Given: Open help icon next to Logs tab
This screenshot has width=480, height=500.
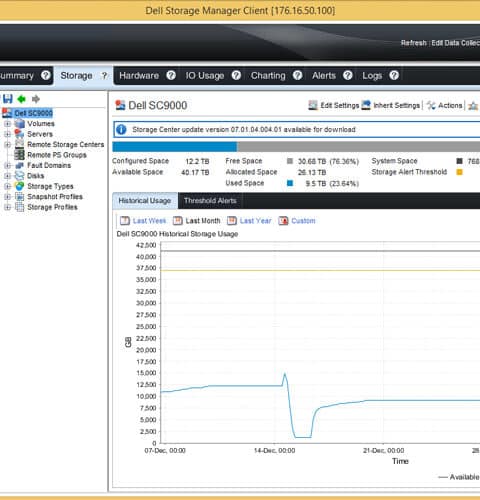Looking at the screenshot, I should (x=394, y=75).
